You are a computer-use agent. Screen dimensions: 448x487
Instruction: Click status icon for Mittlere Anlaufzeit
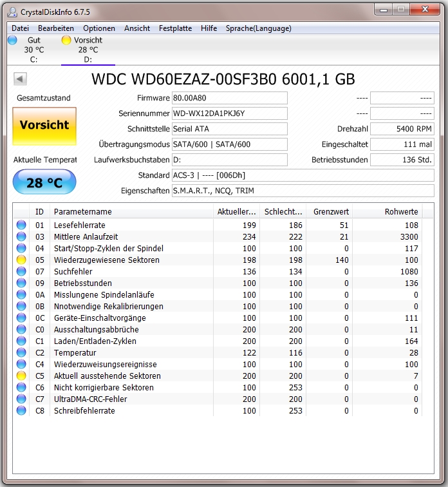[x=21, y=236]
